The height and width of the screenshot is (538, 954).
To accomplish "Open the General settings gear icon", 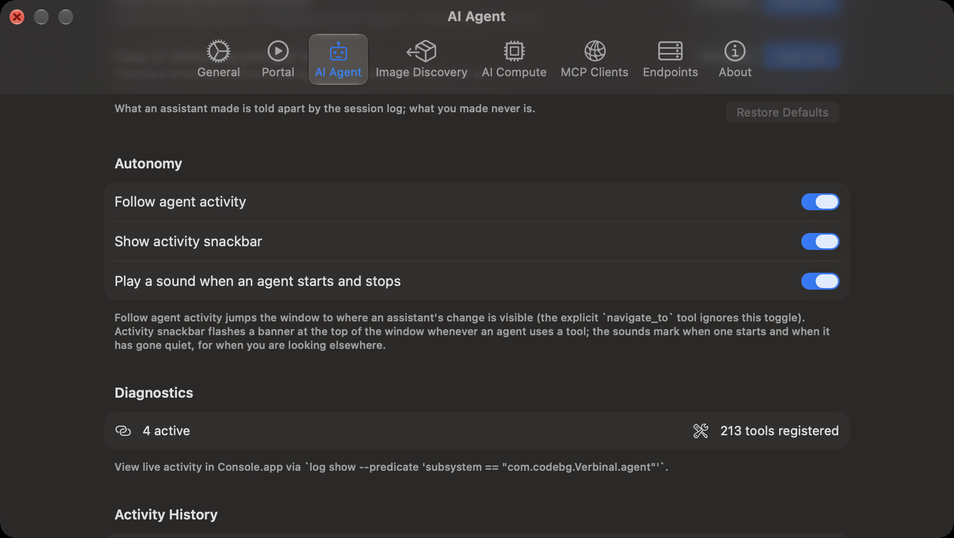I will click(x=218, y=51).
